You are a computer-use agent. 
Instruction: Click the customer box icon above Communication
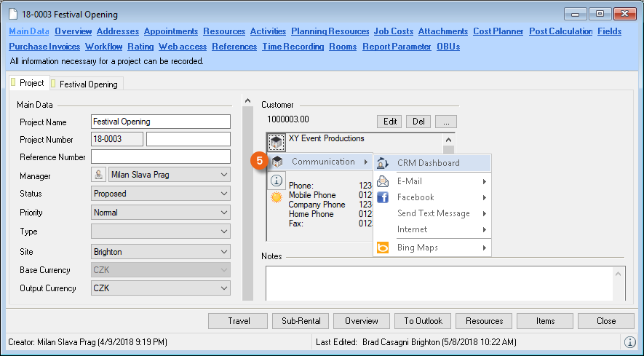point(277,142)
